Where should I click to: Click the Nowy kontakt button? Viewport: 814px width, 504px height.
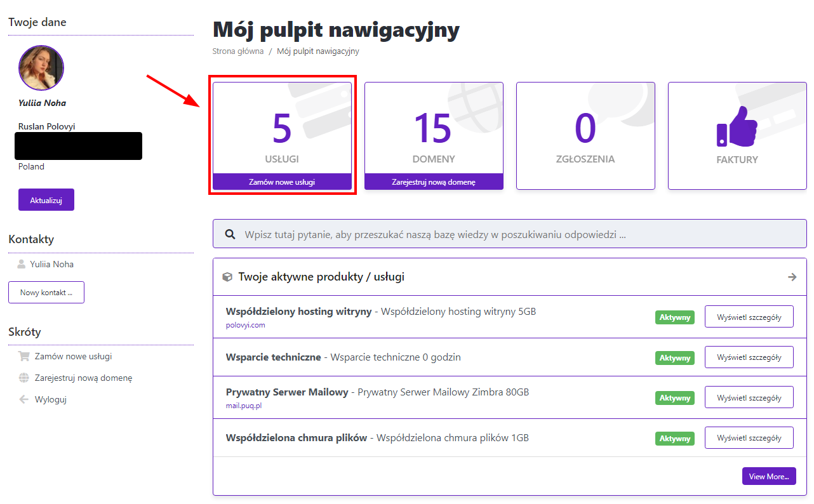pyautogui.click(x=46, y=293)
